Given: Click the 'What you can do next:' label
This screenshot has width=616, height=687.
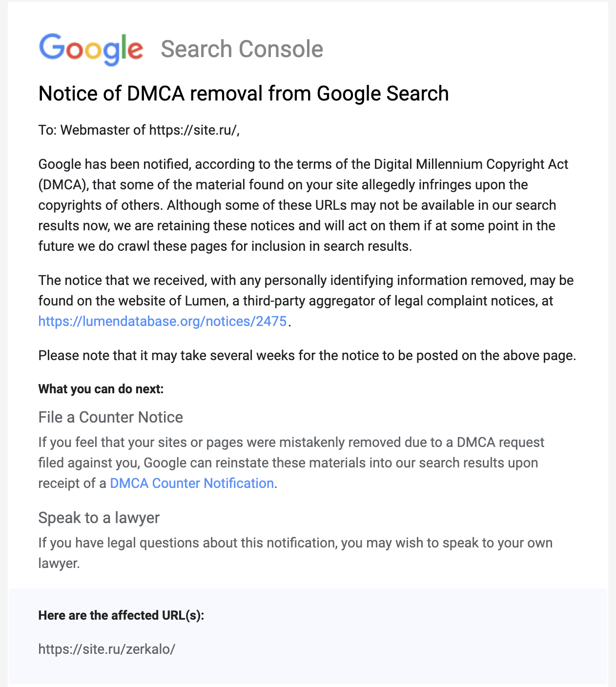Looking at the screenshot, I should (101, 389).
